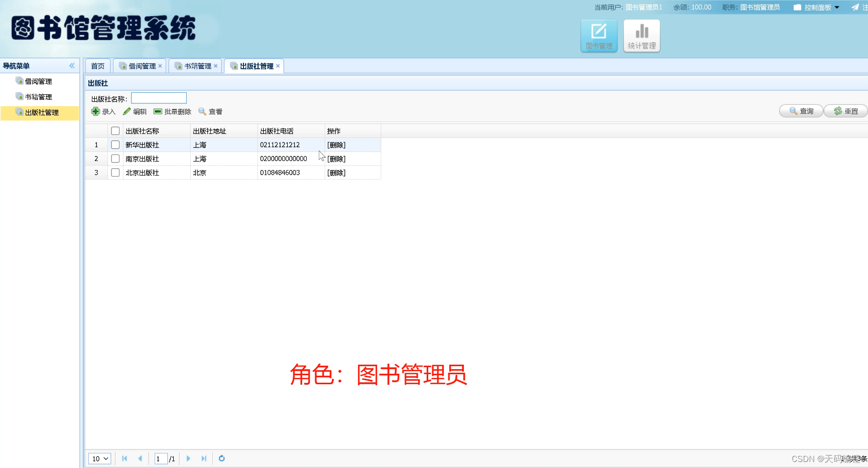Collapse the navigation menu panel
The height and width of the screenshot is (468, 868).
72,66
